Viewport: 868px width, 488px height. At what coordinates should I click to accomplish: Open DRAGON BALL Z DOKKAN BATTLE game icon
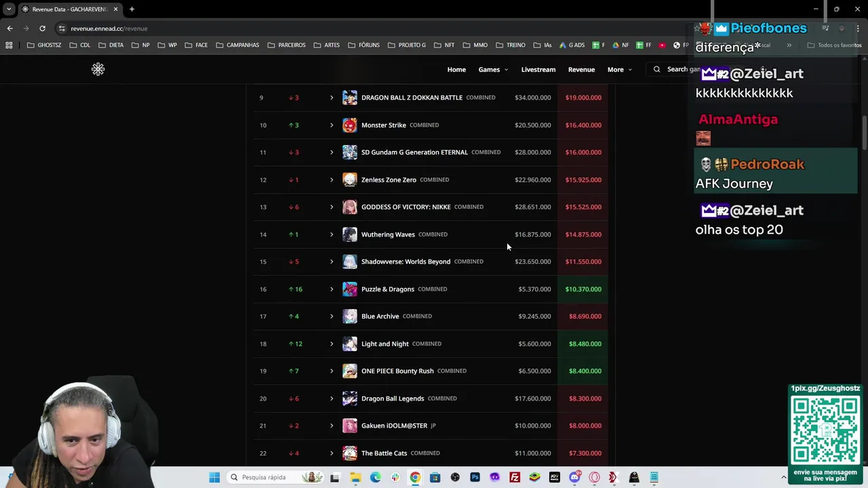click(349, 98)
